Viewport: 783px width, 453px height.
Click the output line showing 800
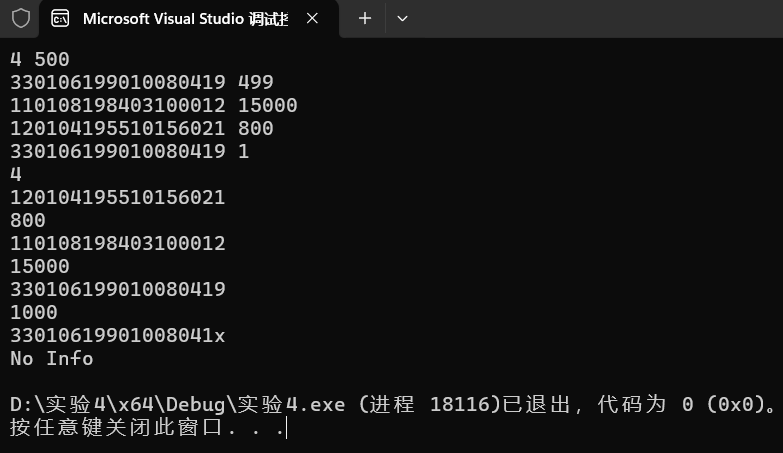[x=28, y=220]
